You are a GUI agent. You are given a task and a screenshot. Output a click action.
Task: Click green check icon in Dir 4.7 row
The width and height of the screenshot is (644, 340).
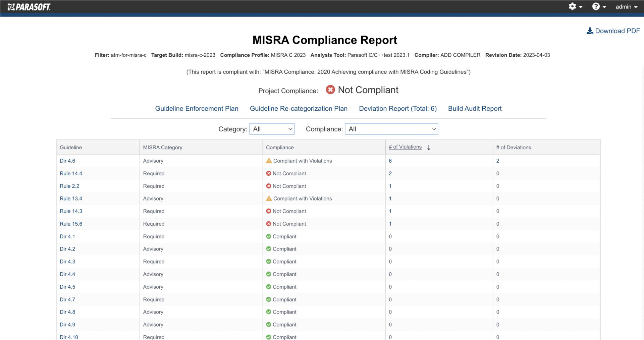coord(268,299)
